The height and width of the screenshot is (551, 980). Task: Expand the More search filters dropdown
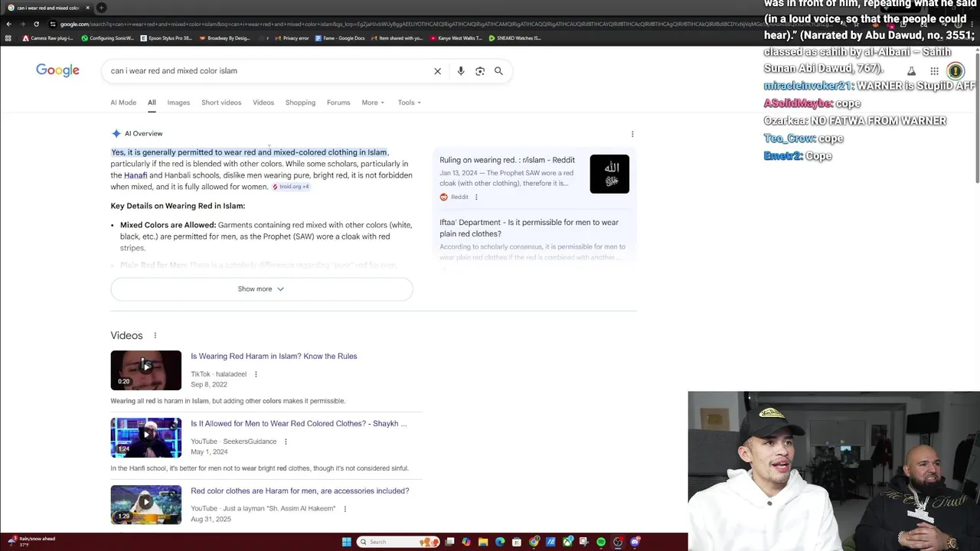coord(373,103)
